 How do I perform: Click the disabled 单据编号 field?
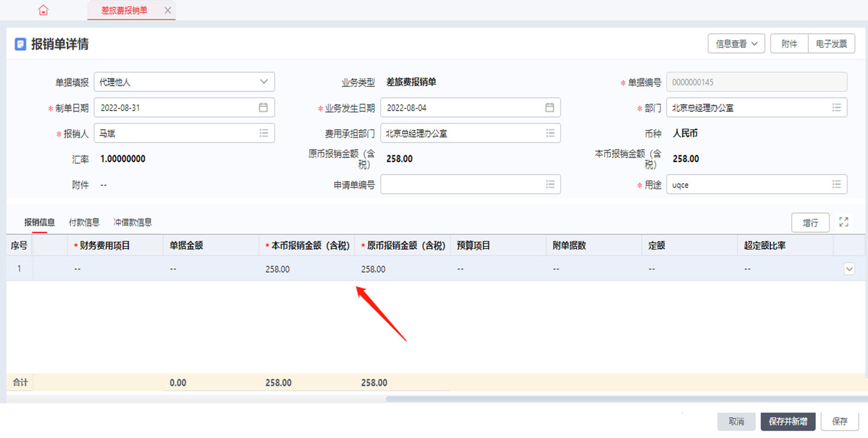757,82
